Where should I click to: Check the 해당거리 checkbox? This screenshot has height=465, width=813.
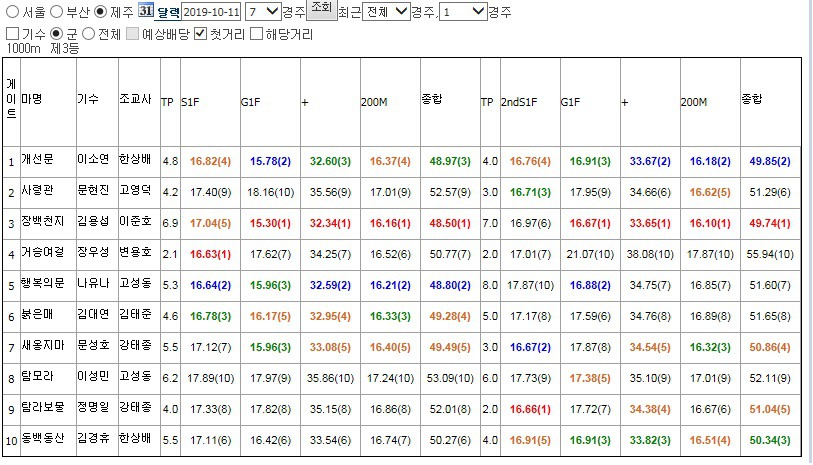click(256, 34)
